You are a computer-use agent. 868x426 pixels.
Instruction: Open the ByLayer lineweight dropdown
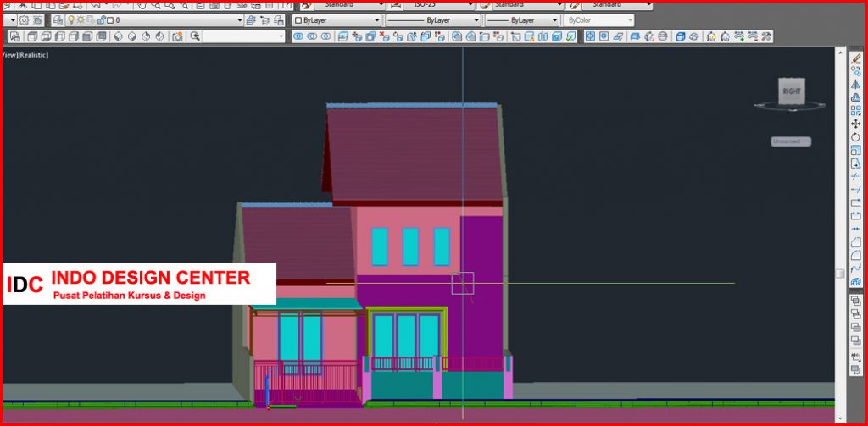[522, 20]
